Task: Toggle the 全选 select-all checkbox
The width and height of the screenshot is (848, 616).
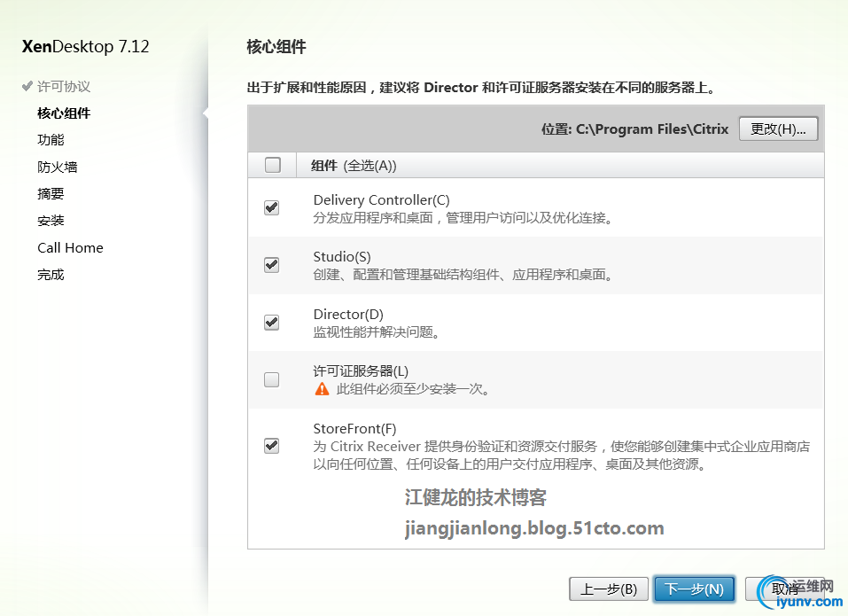Action: 273,165
